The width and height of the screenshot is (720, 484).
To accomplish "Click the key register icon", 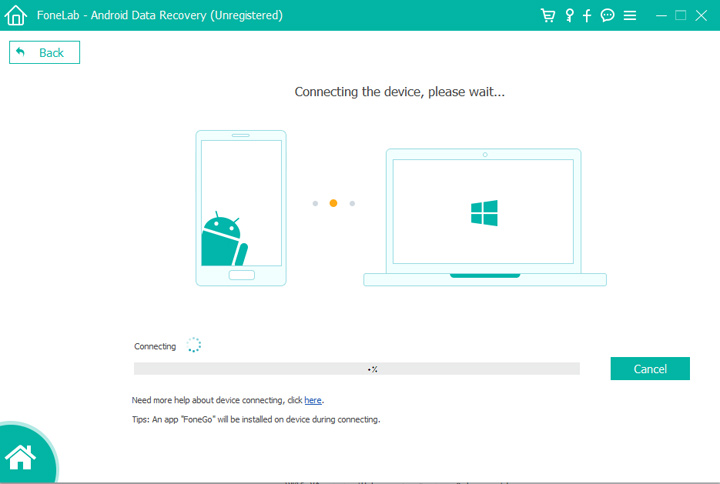I will 569,16.
